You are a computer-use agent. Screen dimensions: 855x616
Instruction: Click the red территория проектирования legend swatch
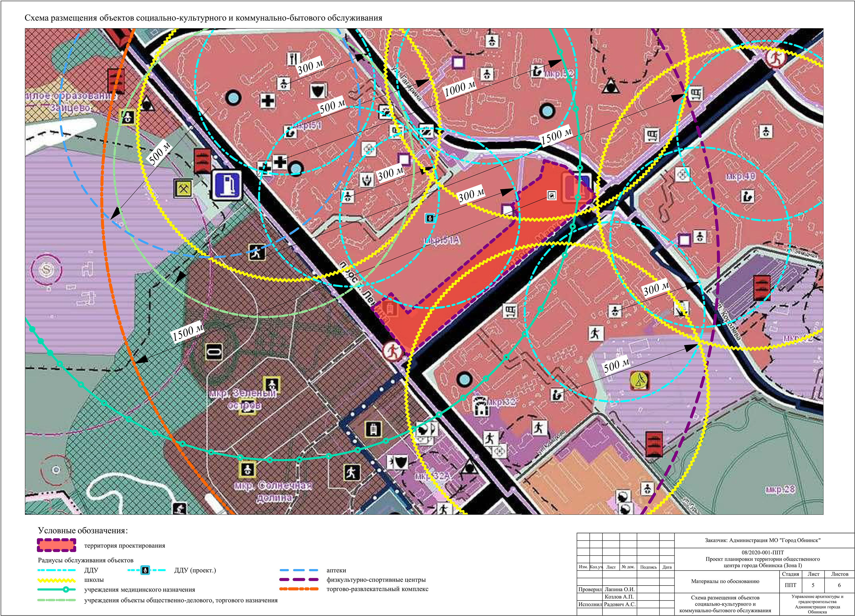click(x=57, y=545)
